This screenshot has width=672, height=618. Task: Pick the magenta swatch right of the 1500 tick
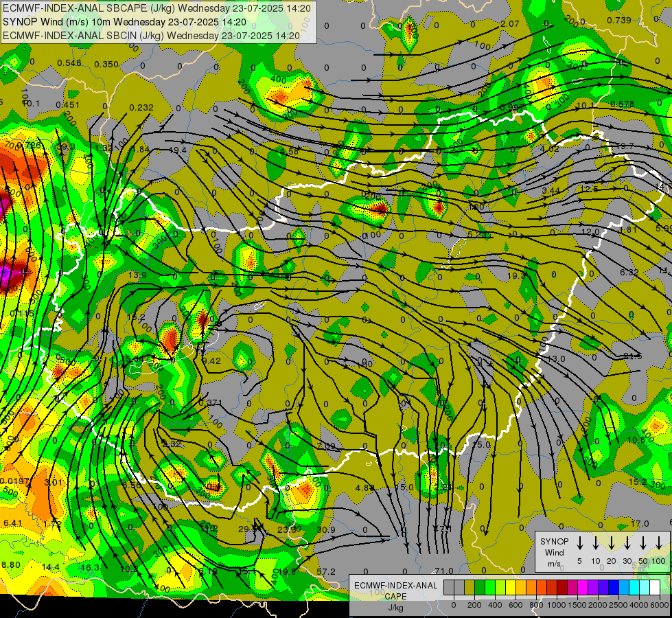coord(583,588)
